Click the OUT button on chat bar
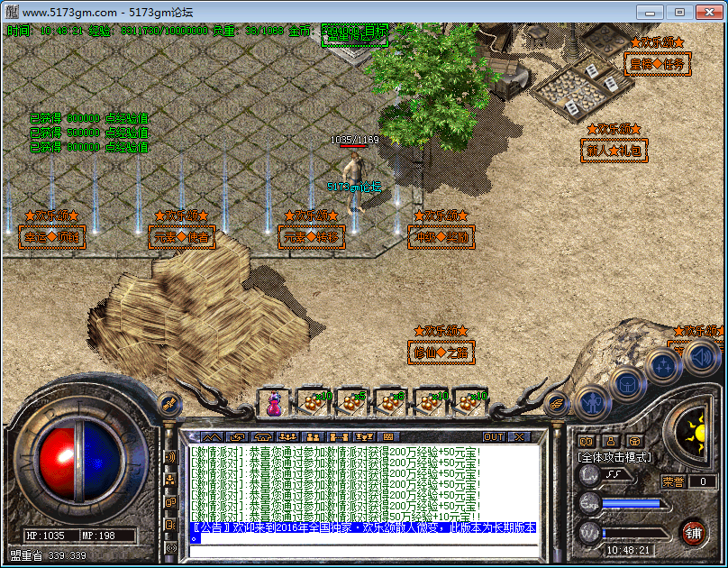The height and width of the screenshot is (568, 728). point(494,437)
